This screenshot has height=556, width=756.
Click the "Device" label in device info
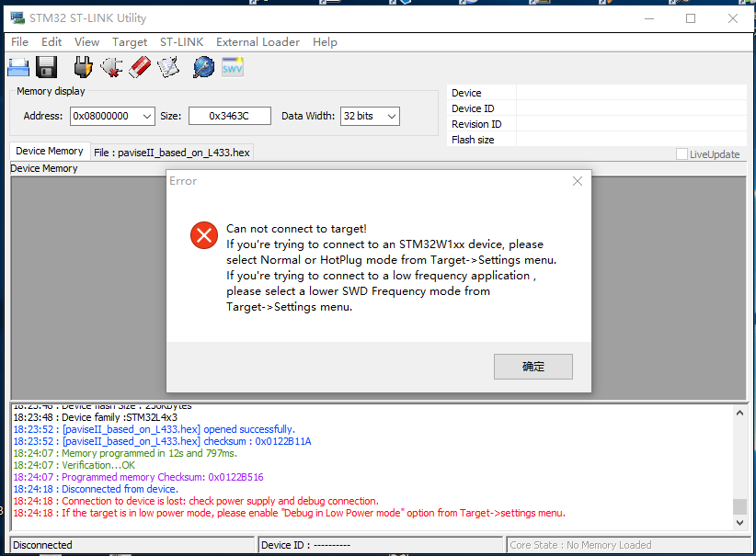[466, 93]
